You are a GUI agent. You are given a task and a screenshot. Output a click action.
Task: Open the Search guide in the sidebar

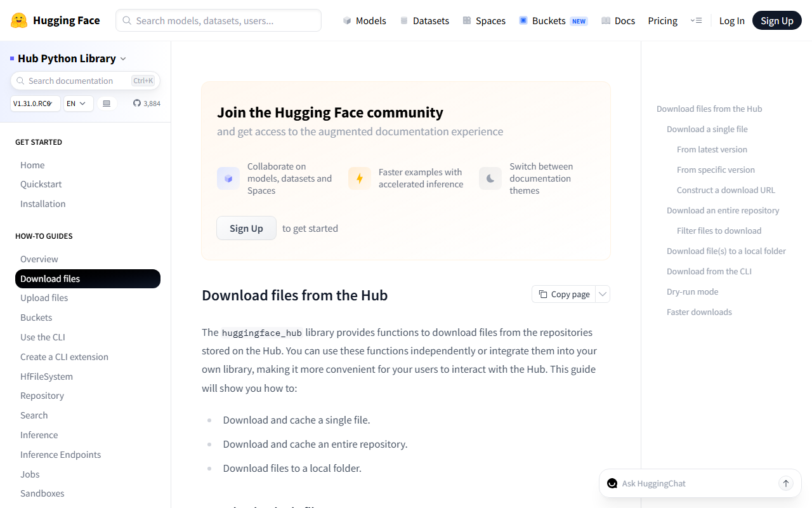pos(34,415)
